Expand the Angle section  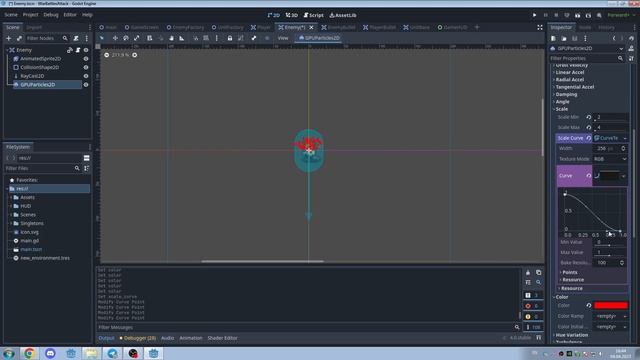561,102
